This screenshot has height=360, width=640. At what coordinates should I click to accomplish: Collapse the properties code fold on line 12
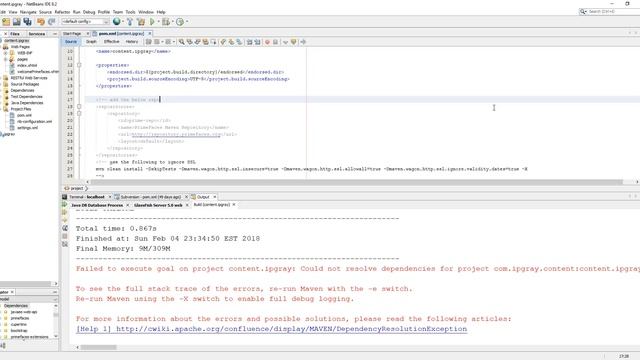[79, 65]
